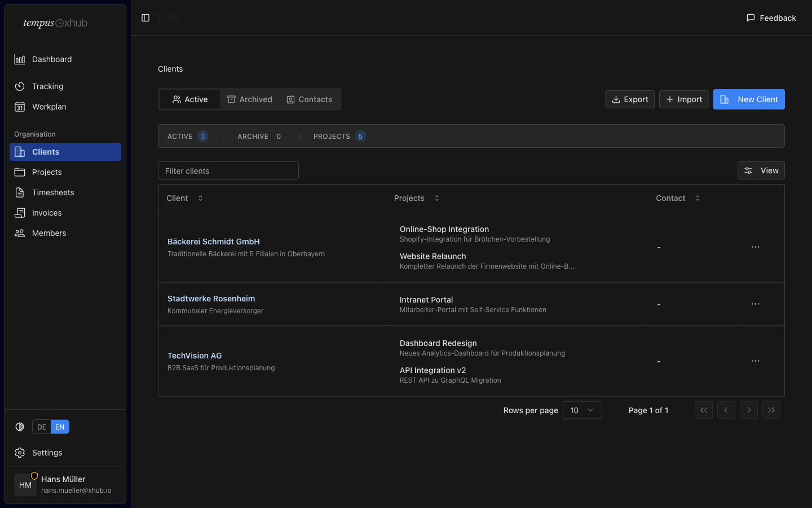Open row actions for Bäckerei Schmidt GmbH
Image resolution: width=812 pixels, height=508 pixels.
755,247
